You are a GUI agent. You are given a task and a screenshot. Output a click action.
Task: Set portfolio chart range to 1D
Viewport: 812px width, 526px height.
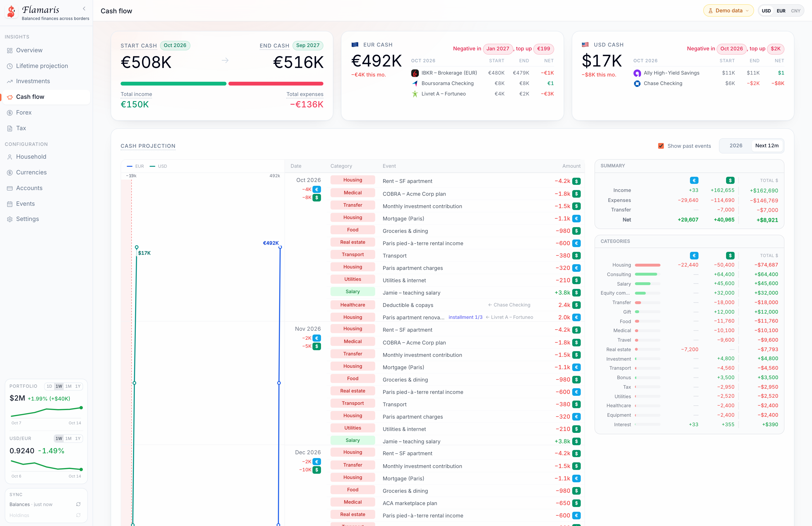[49, 386]
